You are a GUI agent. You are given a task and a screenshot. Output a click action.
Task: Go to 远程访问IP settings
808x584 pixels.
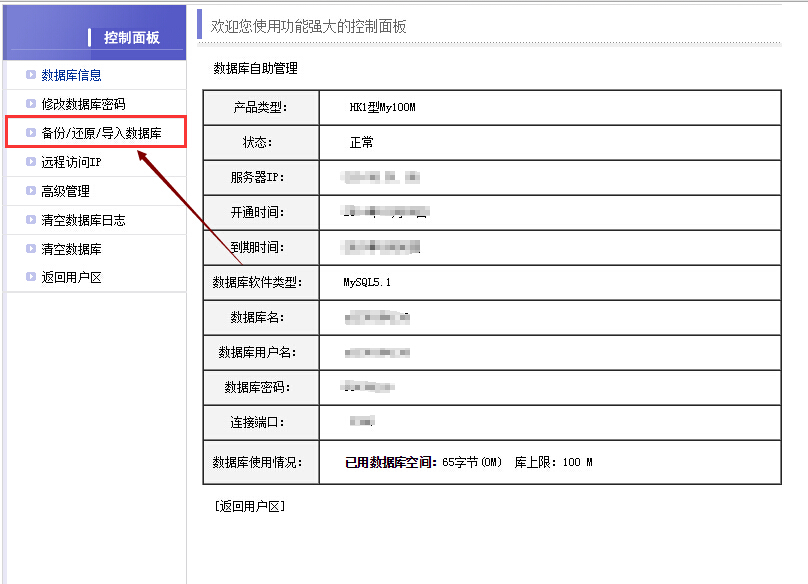[x=71, y=162]
